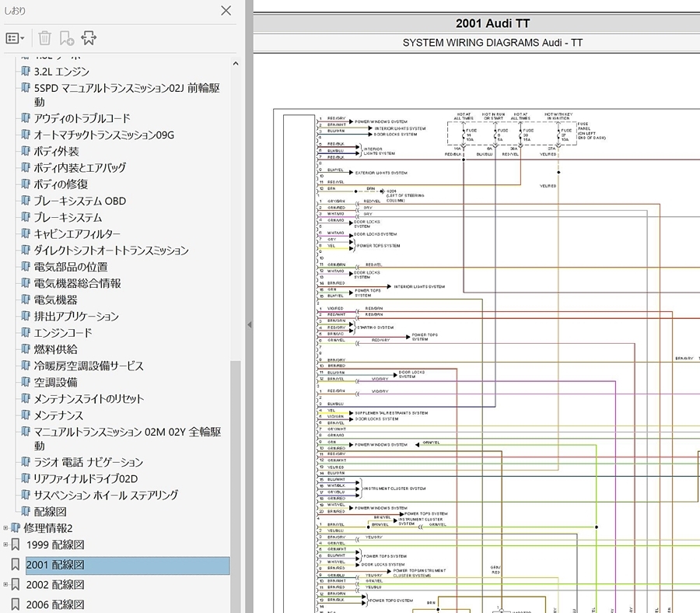The image size is (700, 613).
Task: Select ラジオ 電話 ナビゲーション bookmark
Action: 89,462
